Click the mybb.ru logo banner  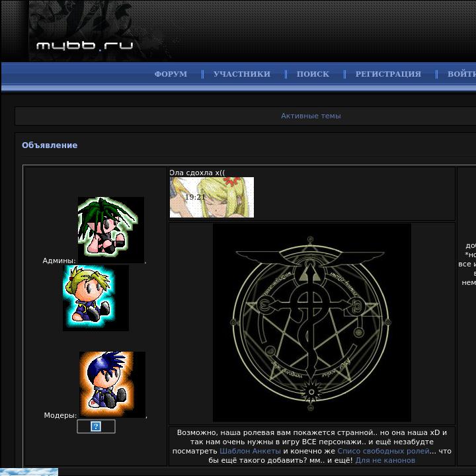click(x=85, y=46)
